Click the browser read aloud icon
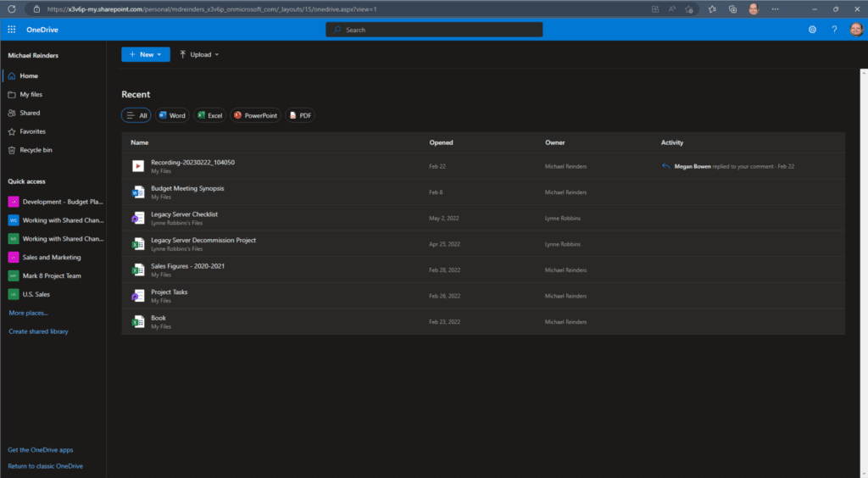 672,8
